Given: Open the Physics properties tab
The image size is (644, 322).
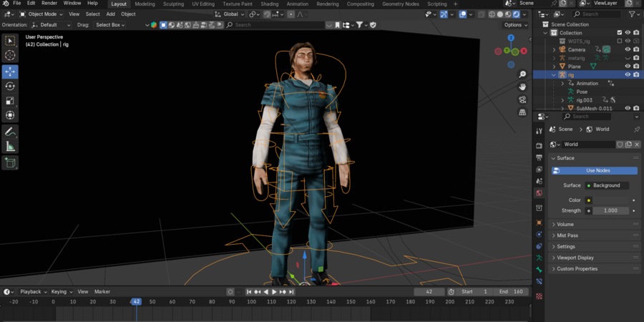Looking at the screenshot, I should 540,246.
